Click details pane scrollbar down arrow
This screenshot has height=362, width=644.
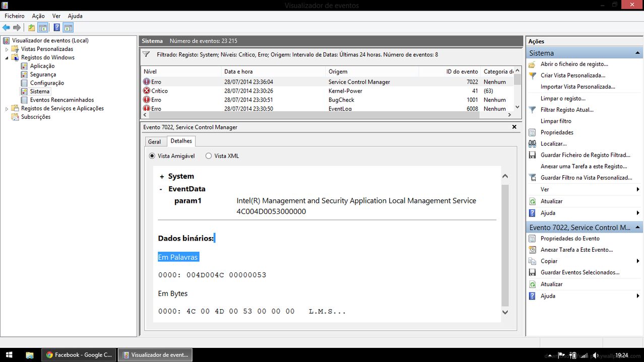tap(505, 312)
